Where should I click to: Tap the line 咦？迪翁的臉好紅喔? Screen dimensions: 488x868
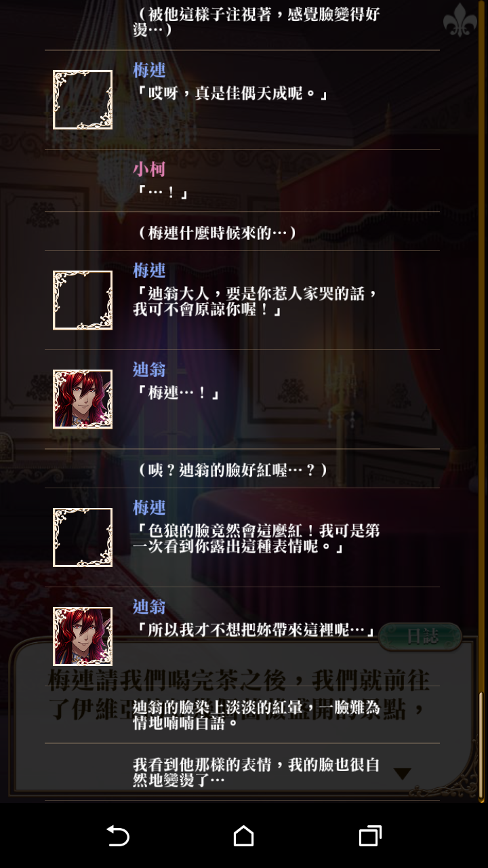[x=232, y=470]
